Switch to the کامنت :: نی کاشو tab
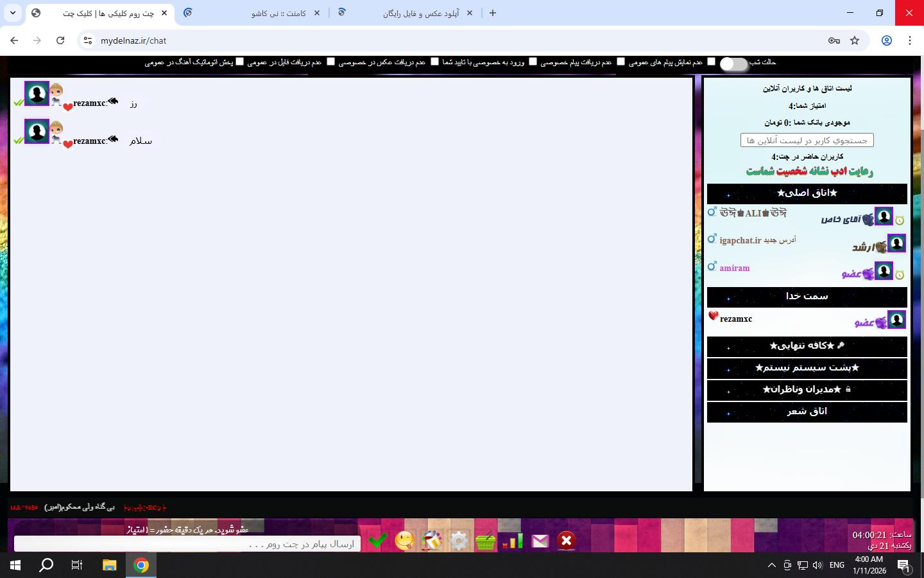The image size is (924, 578). [x=278, y=13]
